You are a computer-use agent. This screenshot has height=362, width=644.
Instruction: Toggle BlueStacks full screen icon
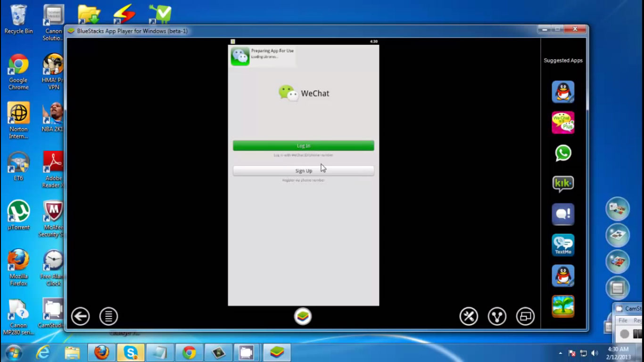point(525,316)
